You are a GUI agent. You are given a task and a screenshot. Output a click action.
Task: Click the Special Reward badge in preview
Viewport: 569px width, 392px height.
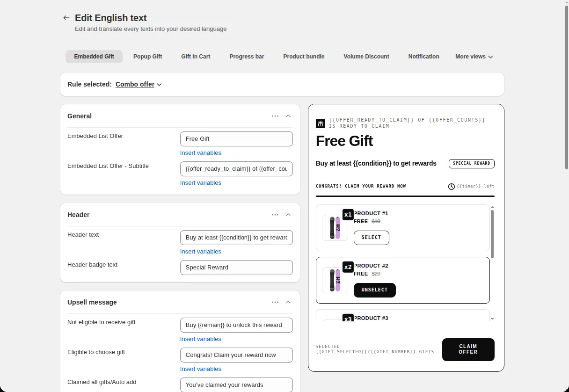[472, 164]
